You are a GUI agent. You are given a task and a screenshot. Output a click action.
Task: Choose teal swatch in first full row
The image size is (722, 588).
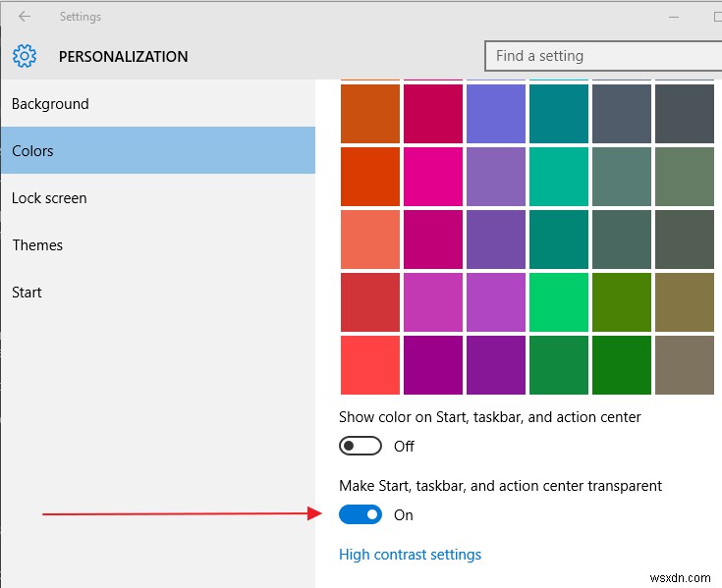pyautogui.click(x=559, y=114)
